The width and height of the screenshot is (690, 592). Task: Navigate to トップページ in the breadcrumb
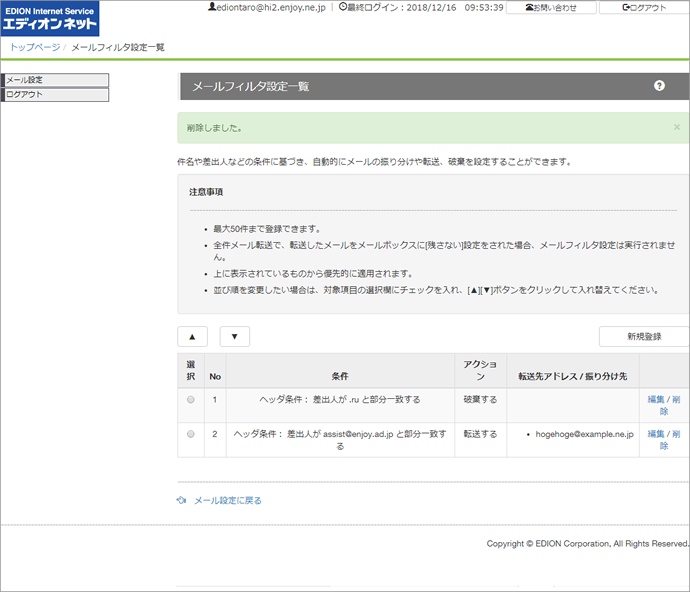click(33, 47)
